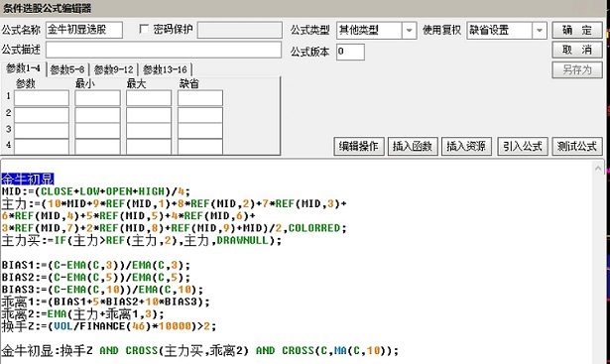Click the 插入资源 button
The height and width of the screenshot is (364, 610).
click(x=466, y=146)
